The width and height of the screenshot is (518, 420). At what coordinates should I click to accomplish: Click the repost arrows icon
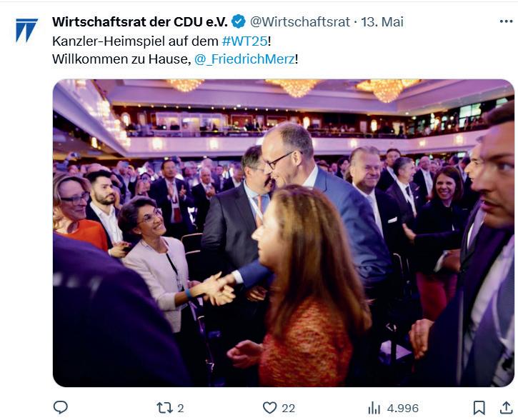coord(164,408)
